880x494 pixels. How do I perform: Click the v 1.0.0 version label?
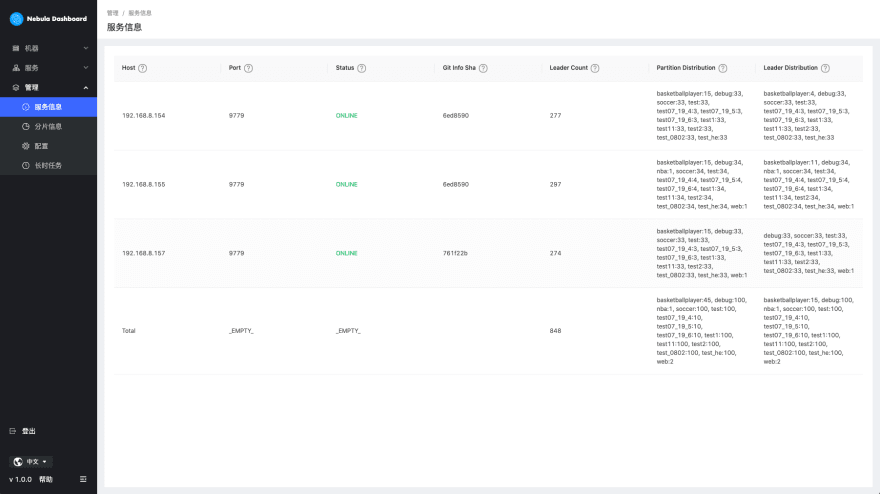click(x=20, y=479)
